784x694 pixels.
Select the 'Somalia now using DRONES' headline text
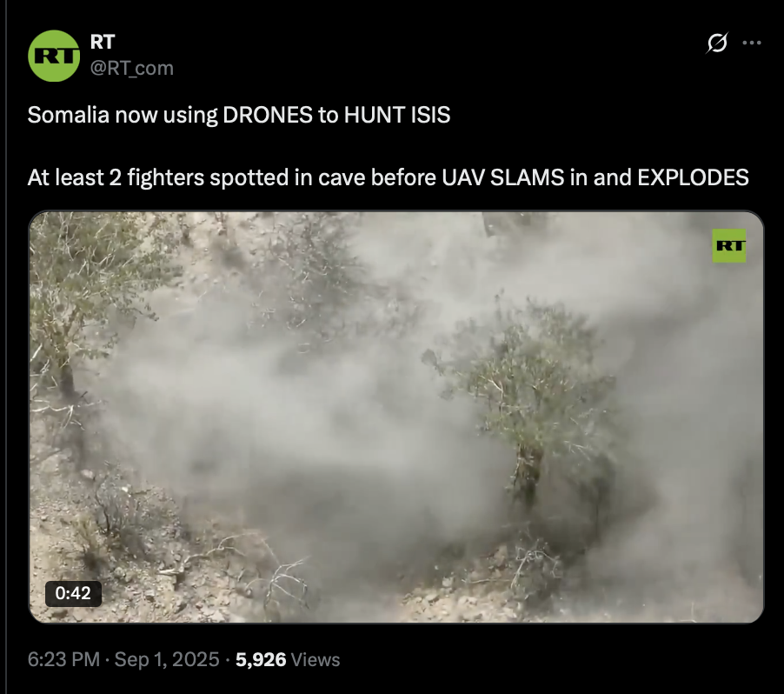(x=239, y=115)
